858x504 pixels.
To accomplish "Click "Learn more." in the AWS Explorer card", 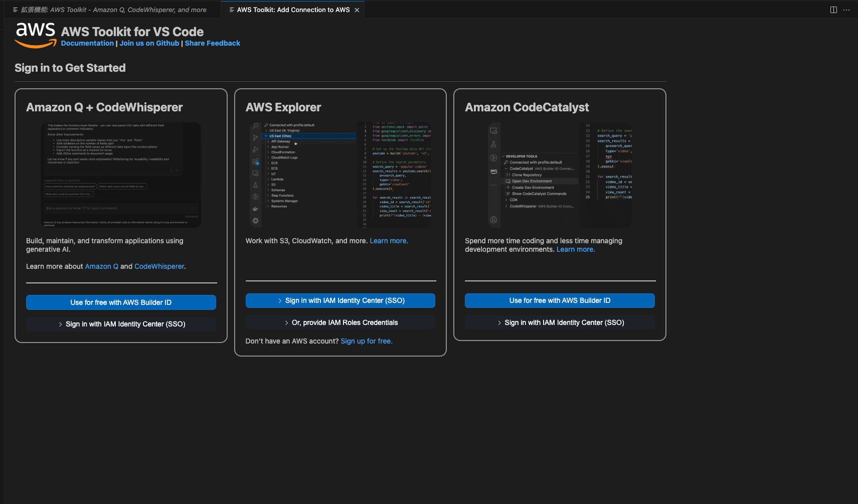I will (x=389, y=241).
